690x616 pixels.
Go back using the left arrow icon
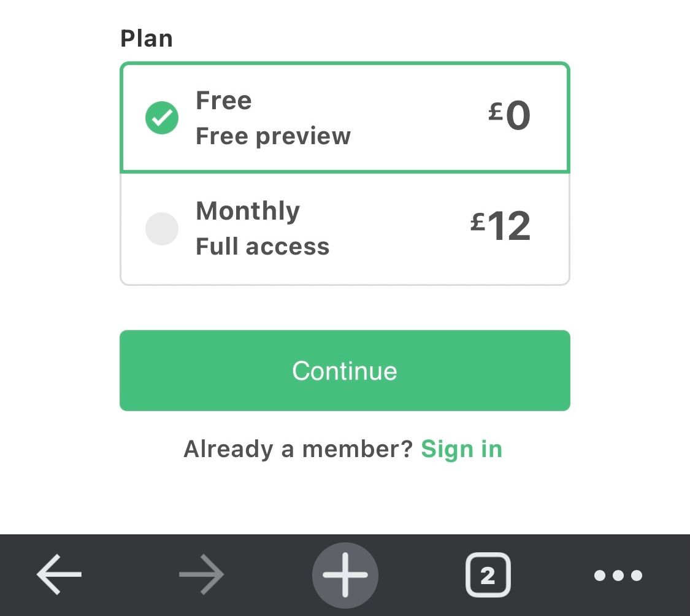click(59, 575)
